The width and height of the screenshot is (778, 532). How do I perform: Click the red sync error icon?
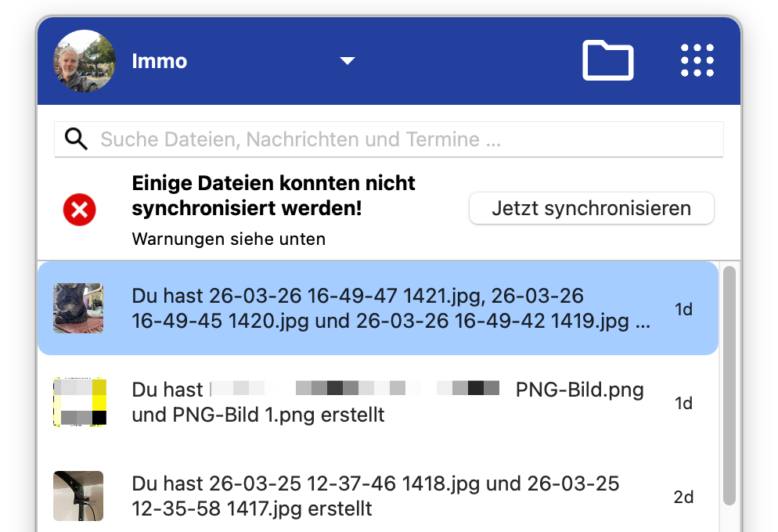[x=79, y=210]
